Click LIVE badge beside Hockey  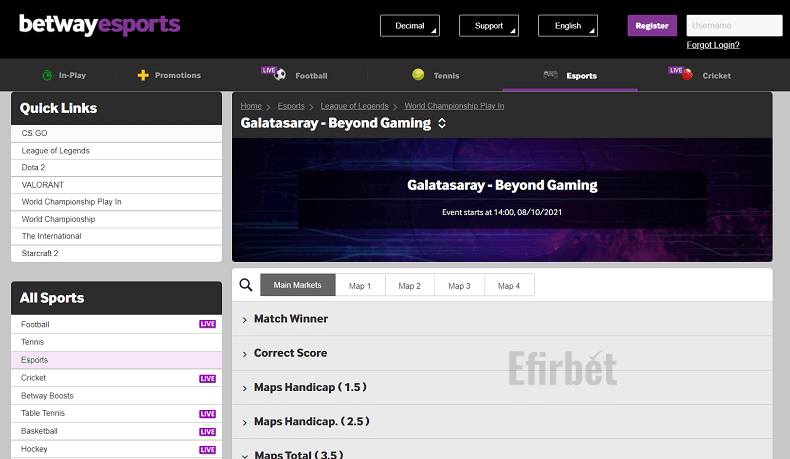208,449
